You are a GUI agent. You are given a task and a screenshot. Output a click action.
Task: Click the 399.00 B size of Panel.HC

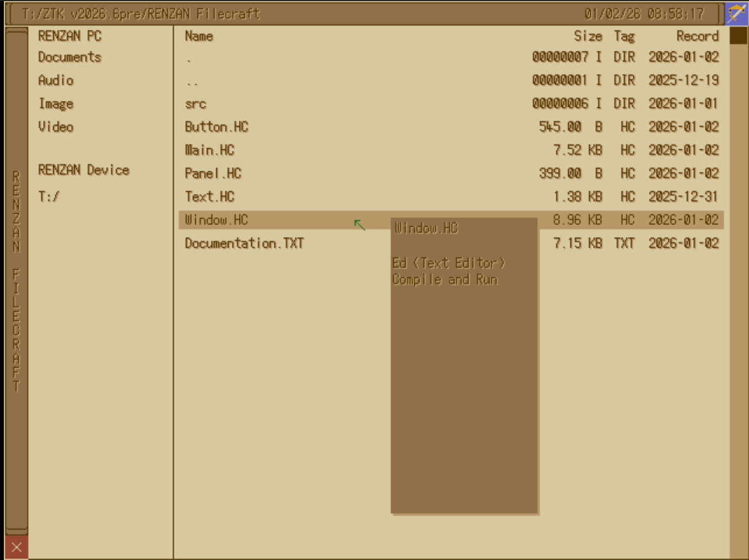coord(571,173)
